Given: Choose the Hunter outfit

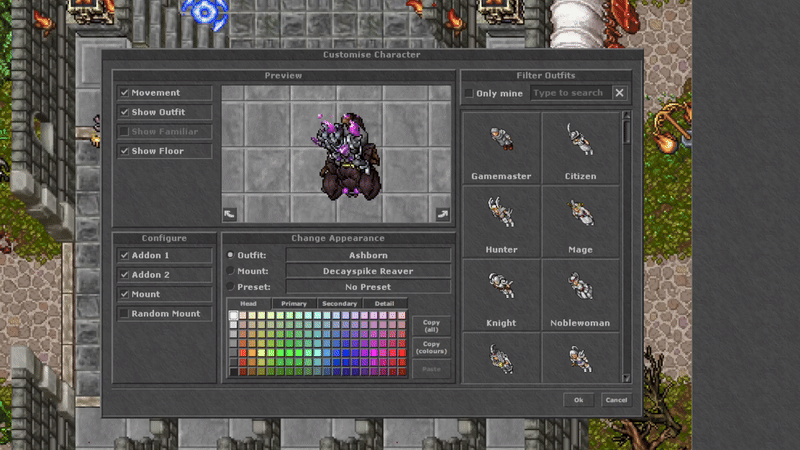Looking at the screenshot, I should (x=501, y=222).
